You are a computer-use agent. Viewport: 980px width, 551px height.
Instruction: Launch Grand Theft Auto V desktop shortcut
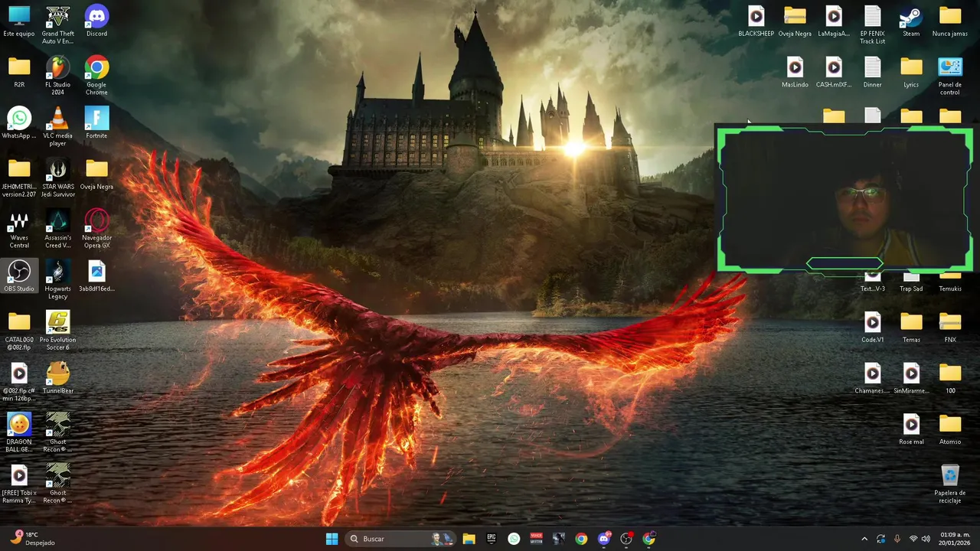58,25
